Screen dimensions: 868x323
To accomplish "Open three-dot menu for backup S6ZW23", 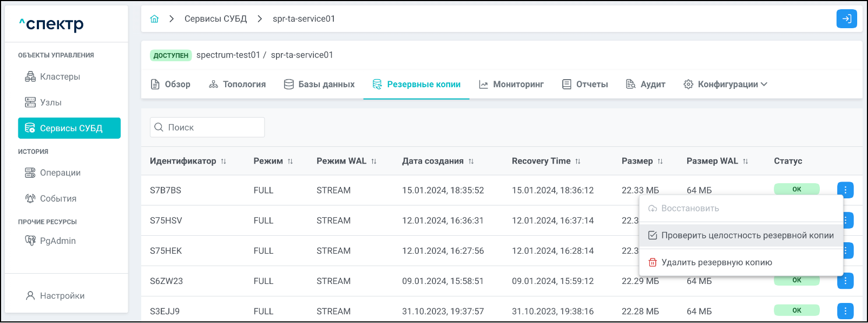I will (x=845, y=281).
